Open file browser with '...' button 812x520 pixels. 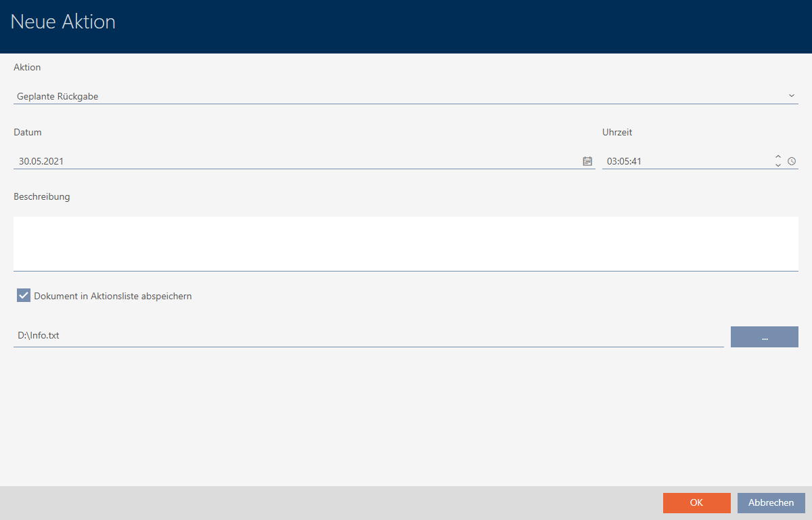tap(764, 337)
